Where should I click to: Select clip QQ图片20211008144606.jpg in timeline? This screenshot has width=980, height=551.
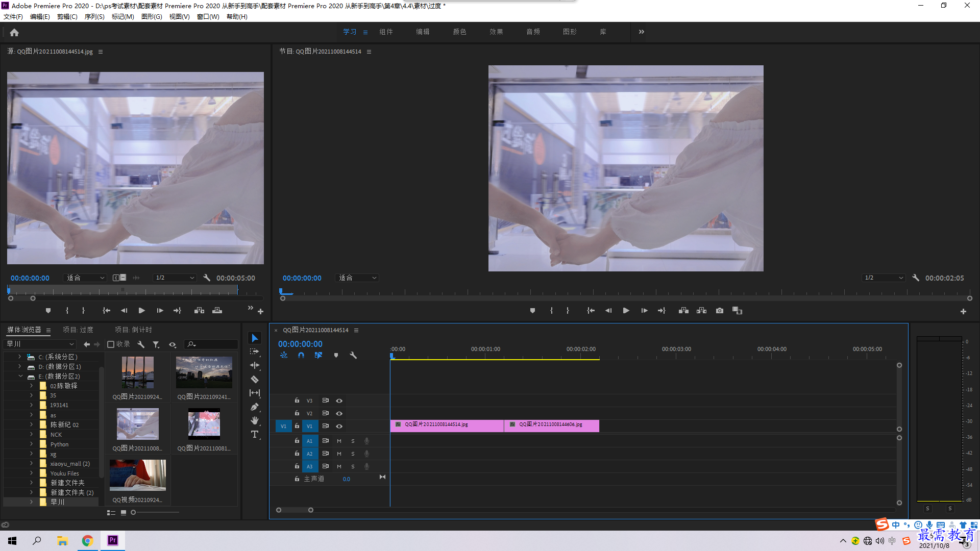[x=552, y=425]
